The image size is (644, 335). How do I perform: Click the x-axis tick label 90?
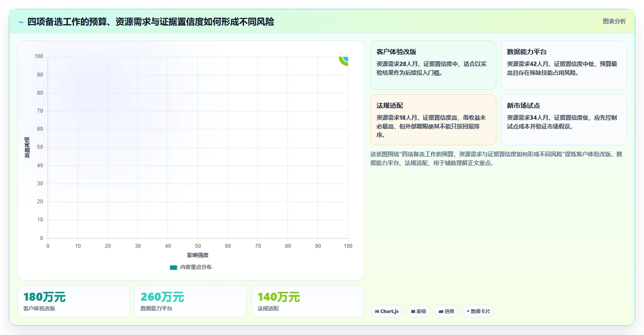[318, 246]
